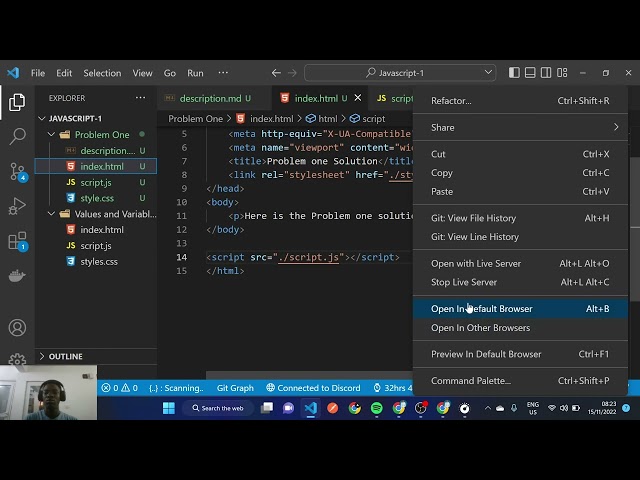Screen dimensions: 640x480
Task: Toggle the secondary side bar layout icon
Action: 546,73
